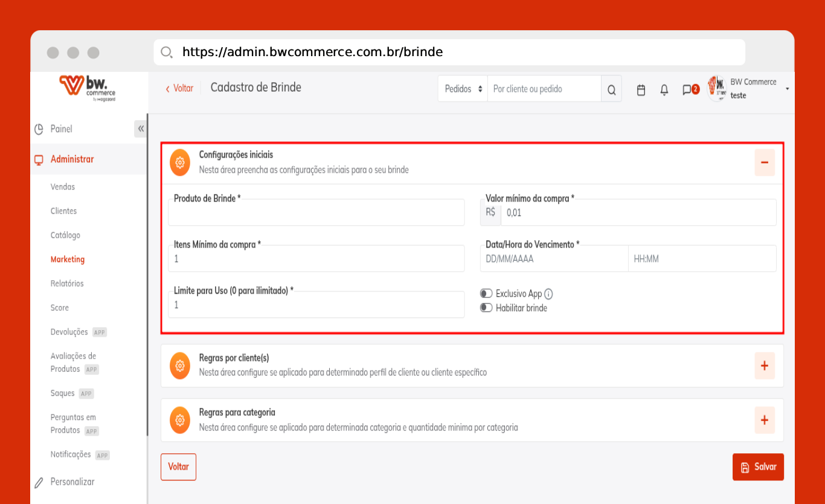Enable the Exclusivo App toggle
The width and height of the screenshot is (825, 504).
pos(486,294)
